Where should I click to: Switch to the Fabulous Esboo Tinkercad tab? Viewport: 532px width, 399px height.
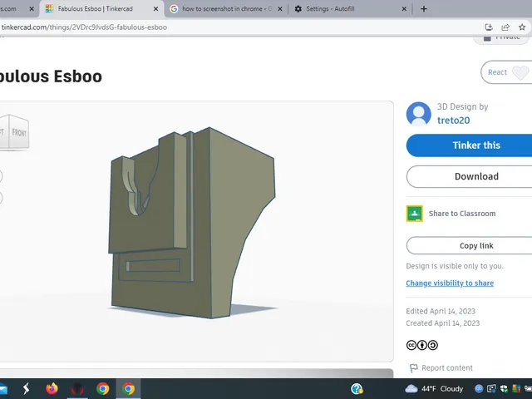95,9
